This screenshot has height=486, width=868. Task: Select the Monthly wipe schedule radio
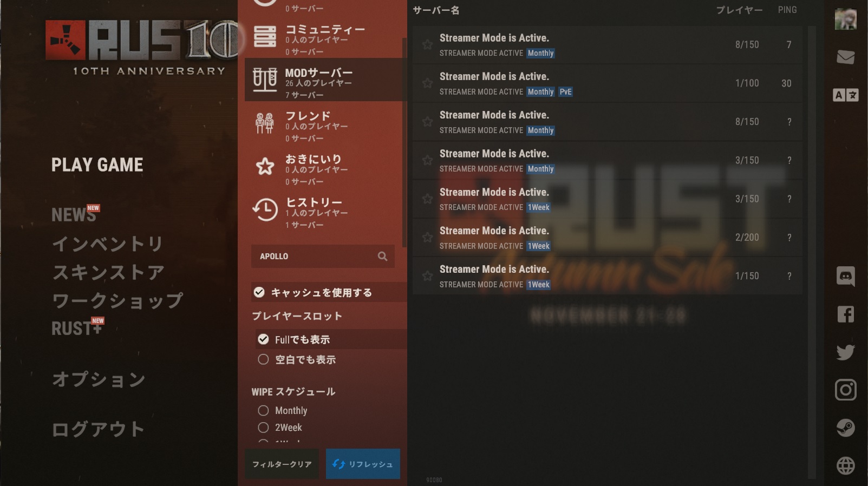pos(263,411)
